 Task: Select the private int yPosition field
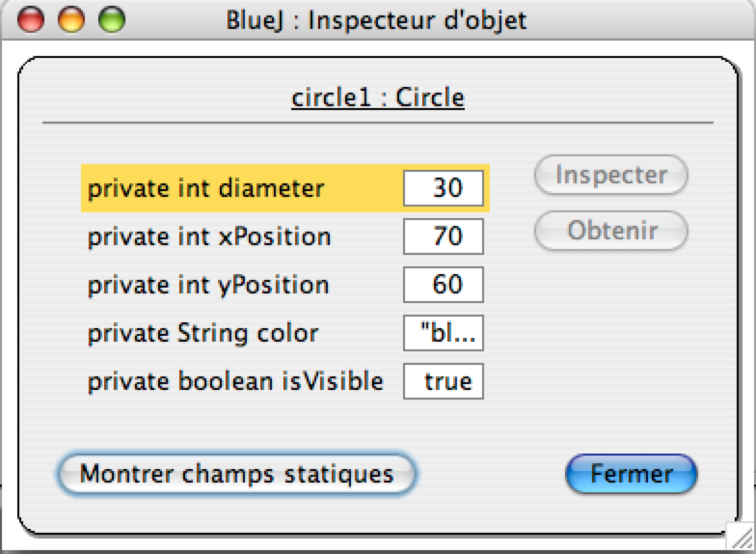[x=285, y=285]
